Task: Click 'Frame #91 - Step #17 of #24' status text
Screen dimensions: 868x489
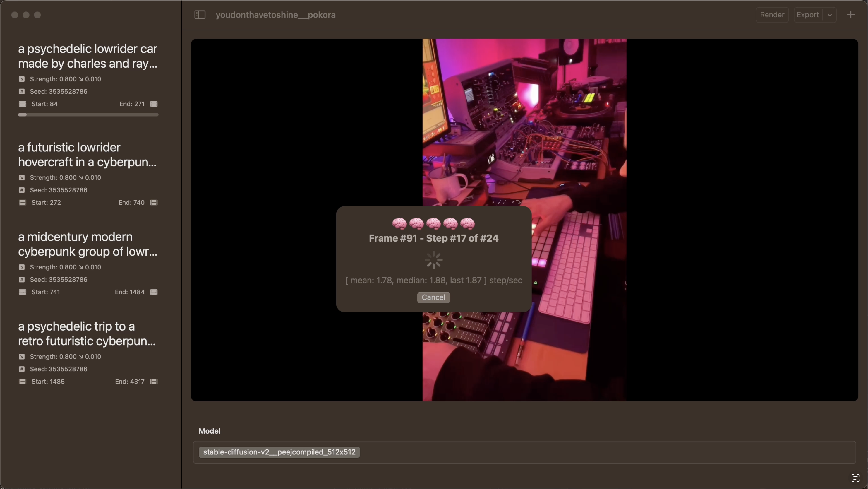Action: point(433,238)
